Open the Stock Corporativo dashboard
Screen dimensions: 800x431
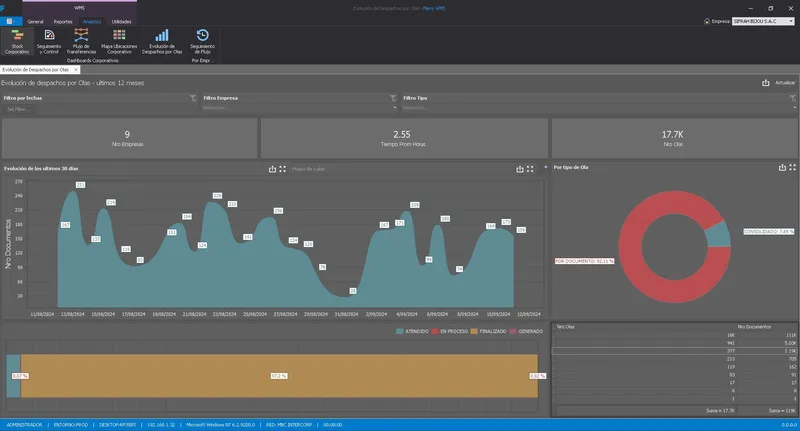tap(17, 41)
